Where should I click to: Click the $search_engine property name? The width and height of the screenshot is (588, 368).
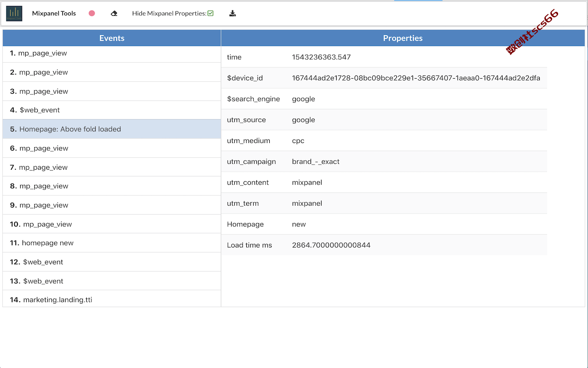tap(254, 99)
